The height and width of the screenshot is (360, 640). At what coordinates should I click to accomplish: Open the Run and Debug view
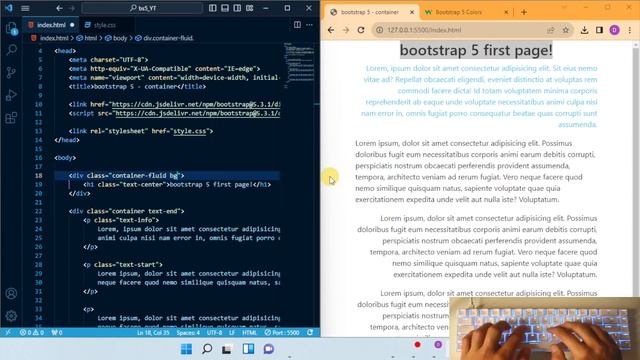click(x=11, y=95)
